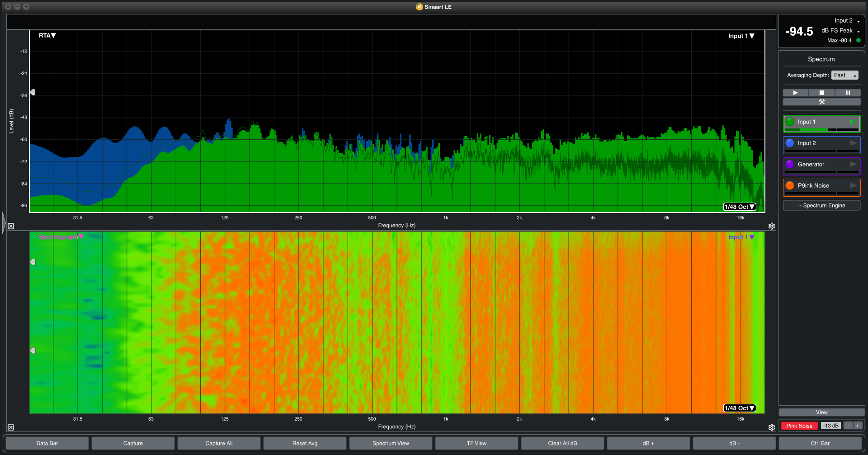868x455 pixels.
Task: Open the RTA graph type dropdown
Action: point(47,35)
